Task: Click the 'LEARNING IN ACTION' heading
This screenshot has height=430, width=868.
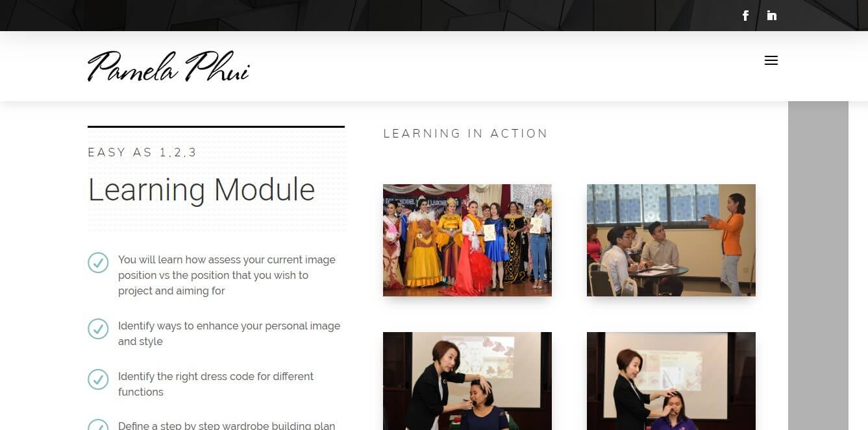Action: [x=465, y=134]
